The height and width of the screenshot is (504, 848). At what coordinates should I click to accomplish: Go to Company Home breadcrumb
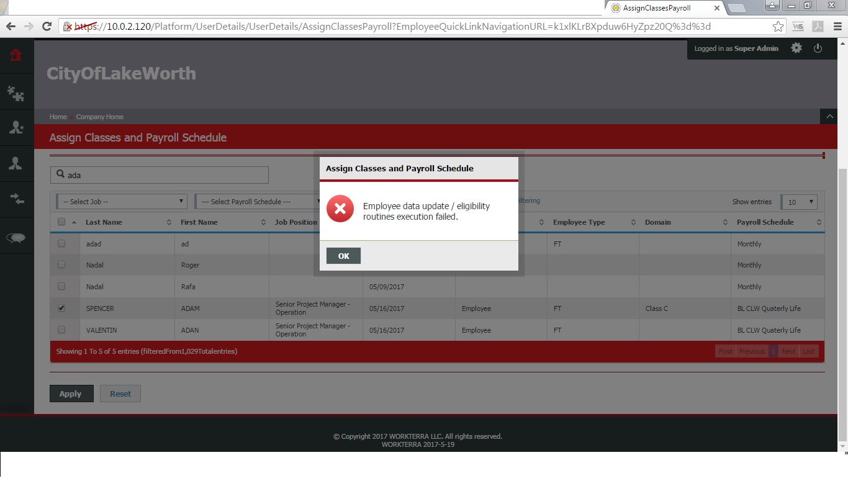tap(99, 117)
